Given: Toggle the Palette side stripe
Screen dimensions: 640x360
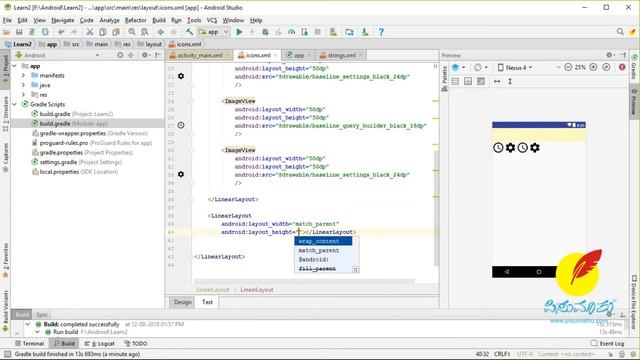Looking at the screenshot, I should coord(444,80).
